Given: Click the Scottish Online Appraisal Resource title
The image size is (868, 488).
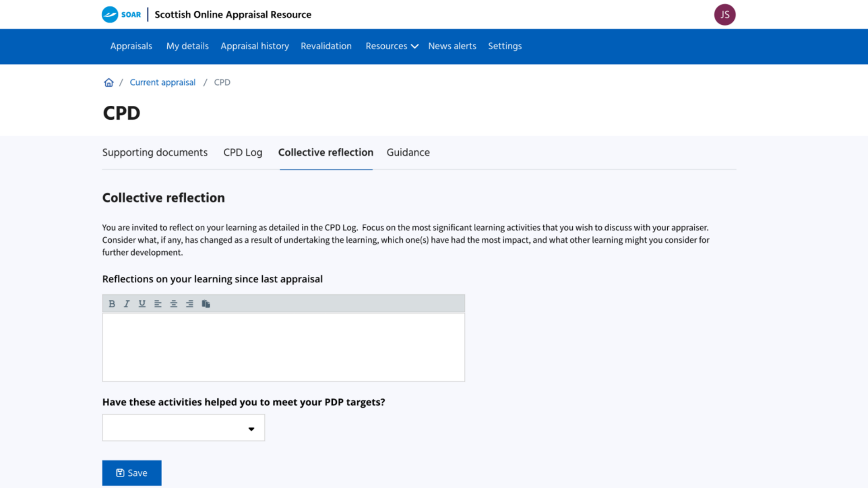Looking at the screenshot, I should click(x=233, y=14).
